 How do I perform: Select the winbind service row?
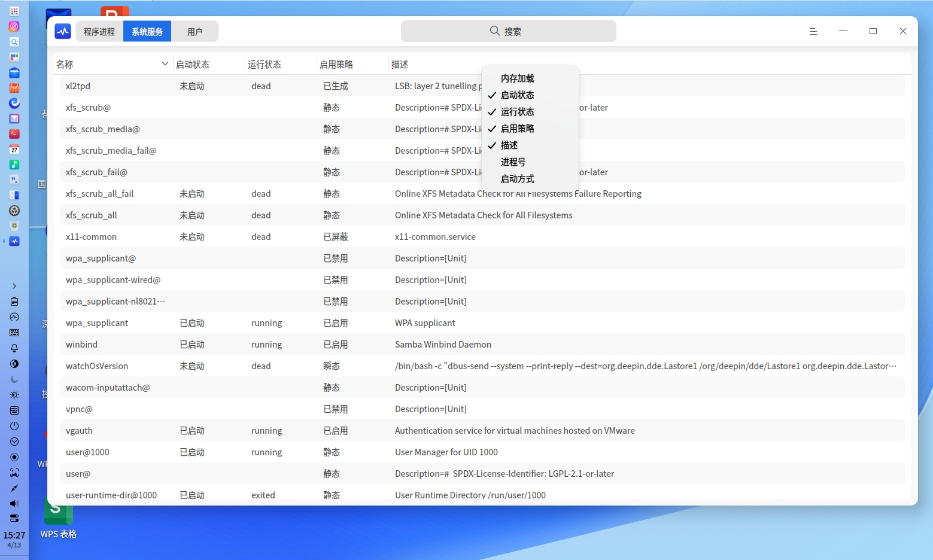coord(482,345)
